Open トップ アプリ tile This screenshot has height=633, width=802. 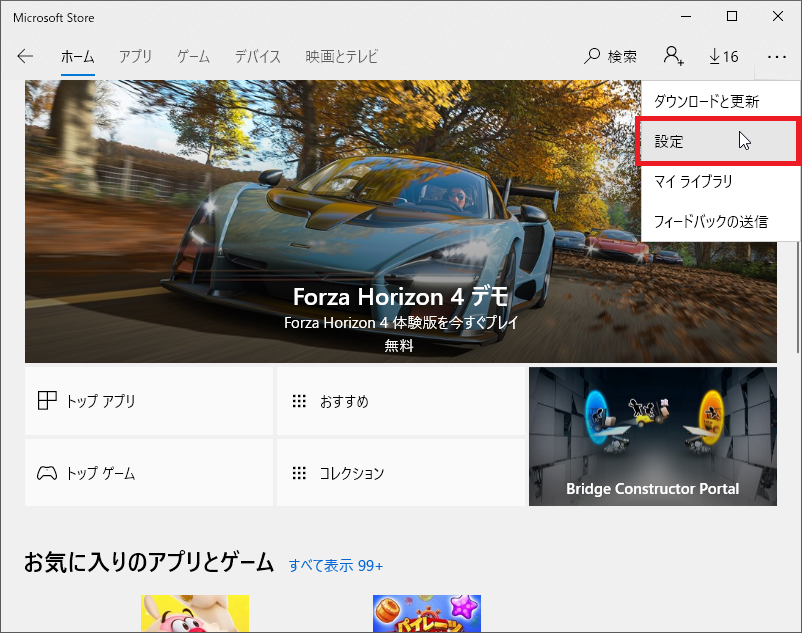149,401
